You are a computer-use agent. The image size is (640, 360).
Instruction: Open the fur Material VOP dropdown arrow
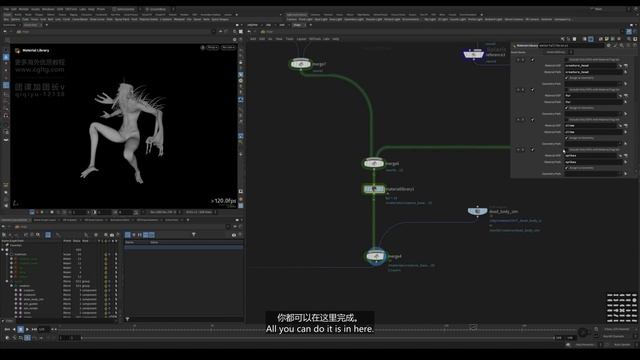coord(620,96)
